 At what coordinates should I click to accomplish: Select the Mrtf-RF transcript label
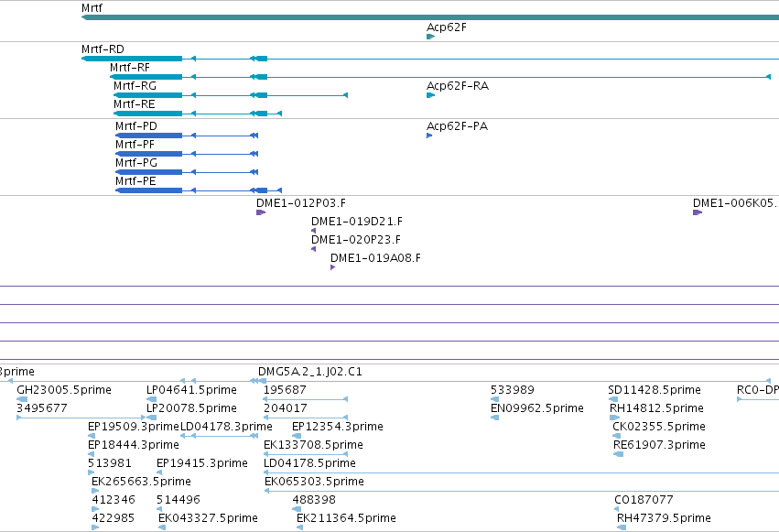[x=130, y=68]
